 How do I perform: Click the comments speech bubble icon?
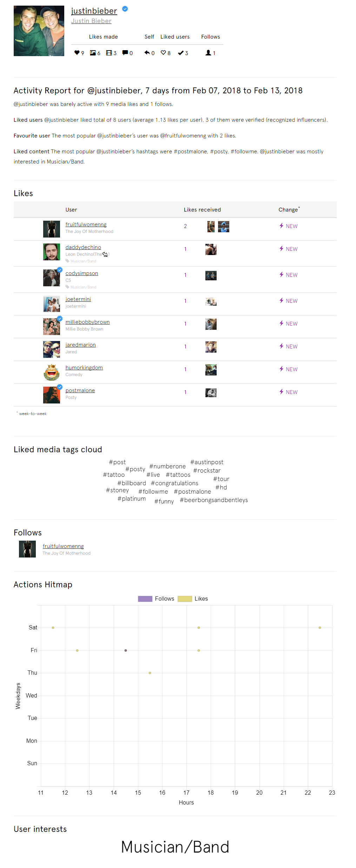pyautogui.click(x=125, y=53)
